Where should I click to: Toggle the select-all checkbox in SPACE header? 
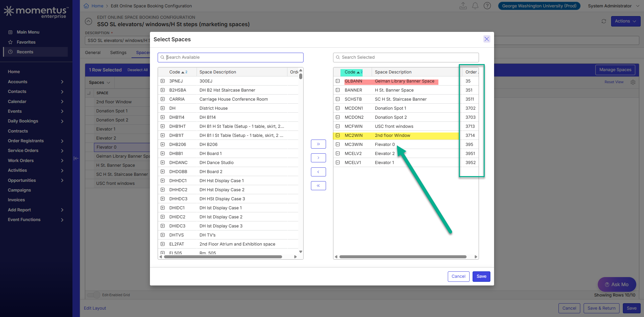coord(89,93)
